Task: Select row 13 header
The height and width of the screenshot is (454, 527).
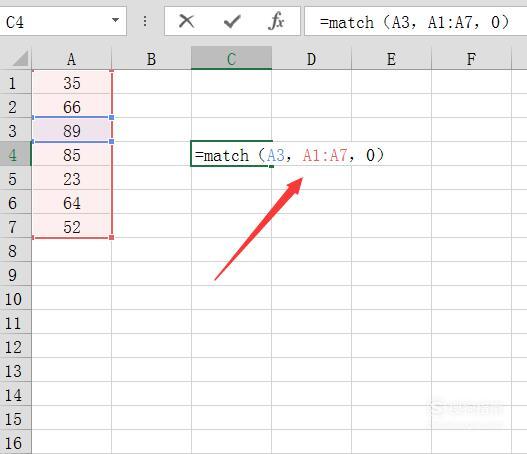Action: pos(15,371)
